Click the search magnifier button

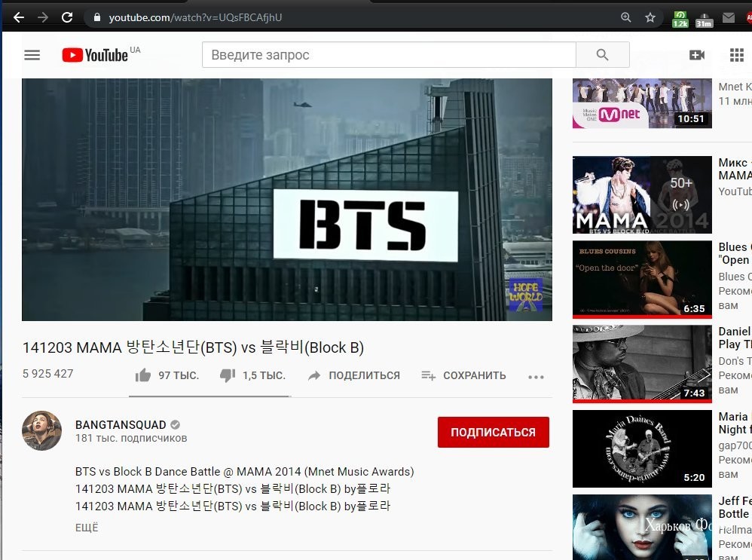point(602,55)
